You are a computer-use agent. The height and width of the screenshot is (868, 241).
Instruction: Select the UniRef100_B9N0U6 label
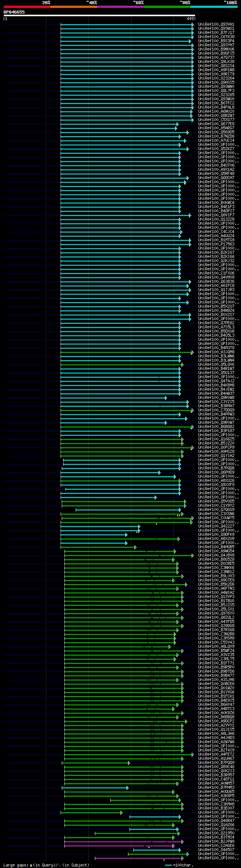(x=216, y=49)
